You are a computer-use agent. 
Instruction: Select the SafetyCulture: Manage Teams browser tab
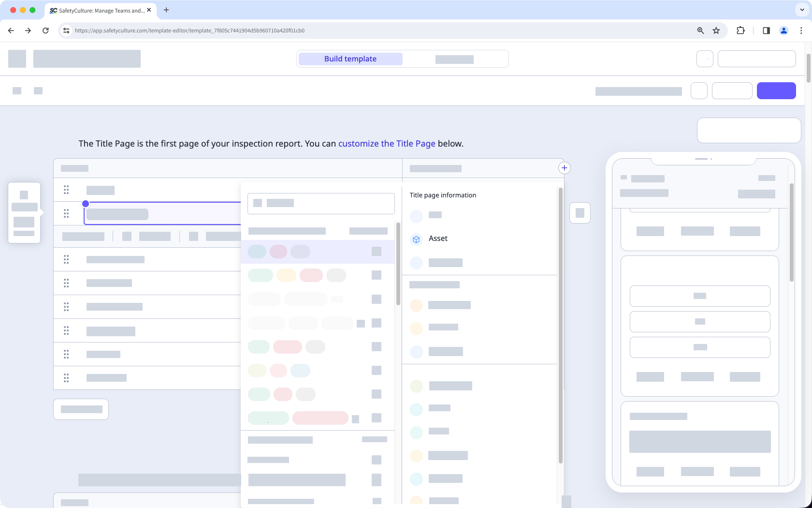click(101, 10)
